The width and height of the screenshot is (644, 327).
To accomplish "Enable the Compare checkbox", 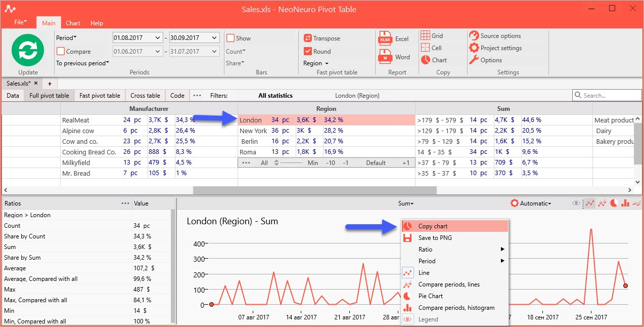I will 61,51.
